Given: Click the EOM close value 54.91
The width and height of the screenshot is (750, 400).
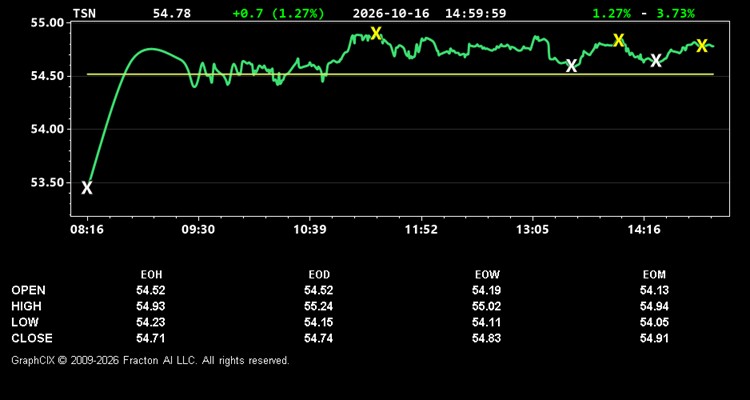Looking at the screenshot, I should pyautogui.click(x=654, y=338).
